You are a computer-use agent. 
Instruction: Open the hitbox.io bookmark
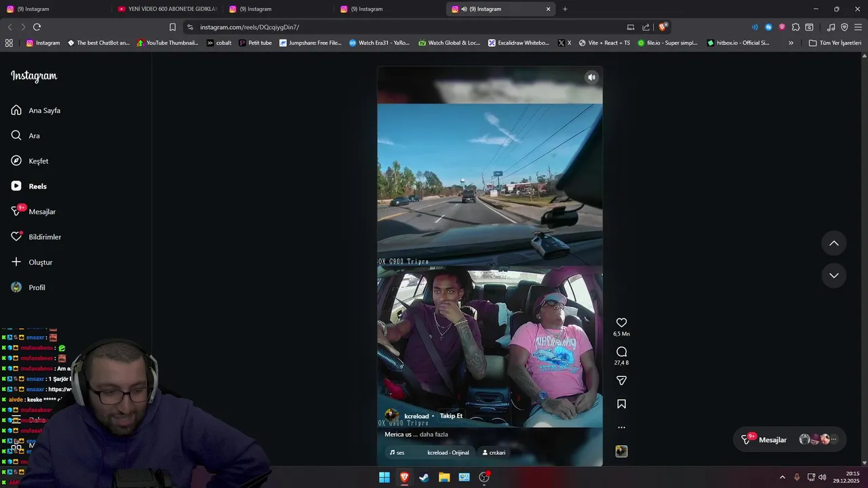pos(738,43)
